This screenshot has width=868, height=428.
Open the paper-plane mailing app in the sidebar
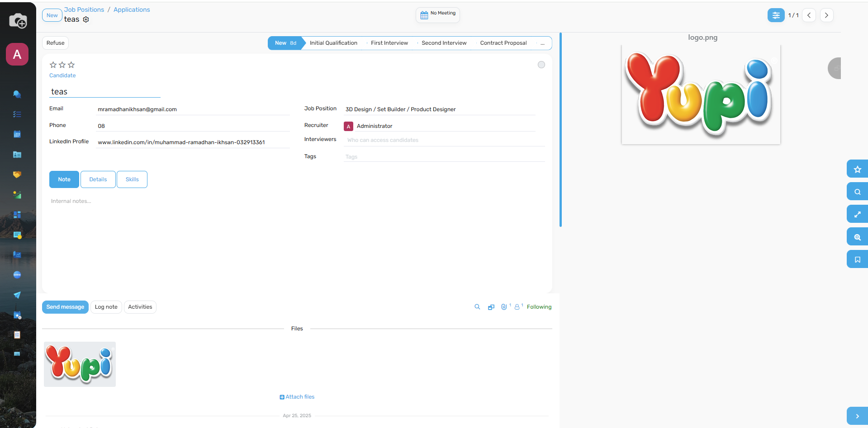(17, 295)
